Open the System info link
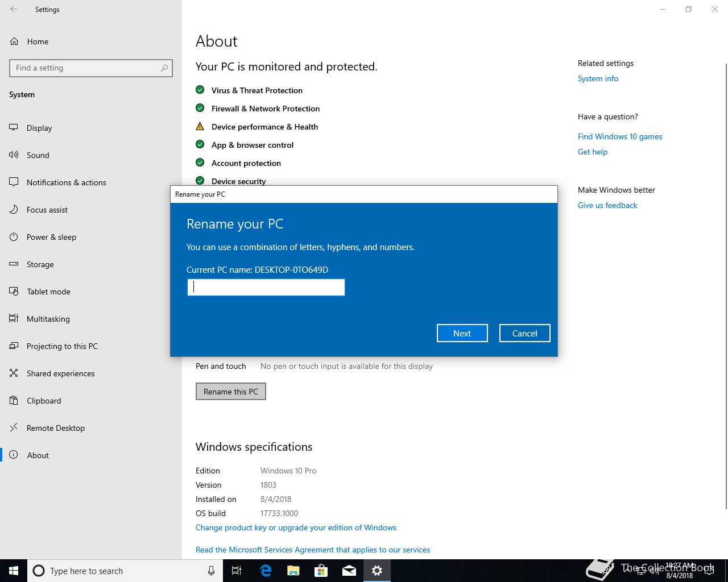 point(598,78)
